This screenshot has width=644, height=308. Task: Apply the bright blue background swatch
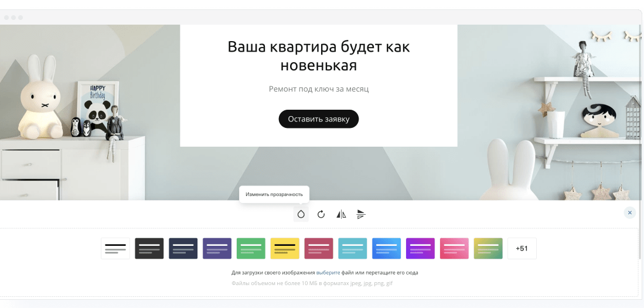pos(387,248)
